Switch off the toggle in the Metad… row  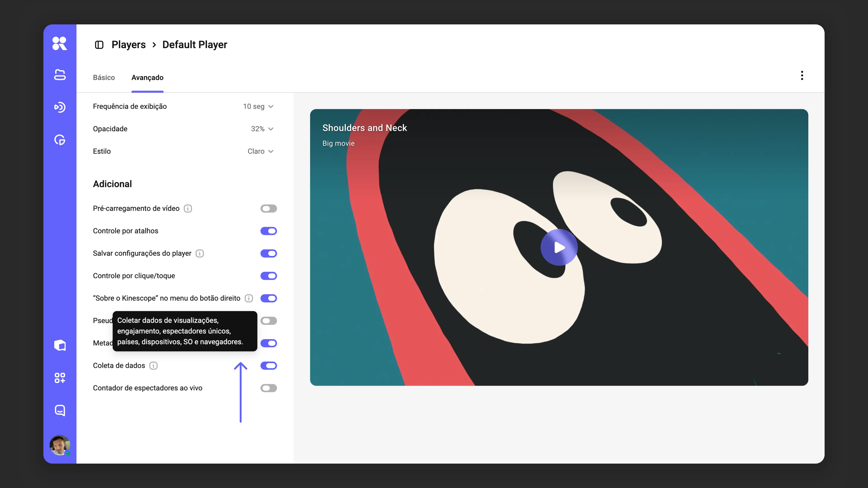269,343
